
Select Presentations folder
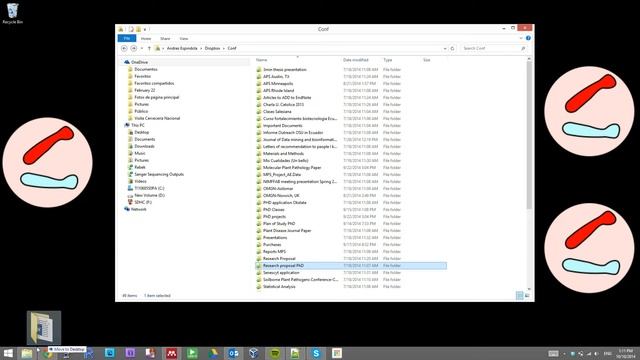(275, 238)
